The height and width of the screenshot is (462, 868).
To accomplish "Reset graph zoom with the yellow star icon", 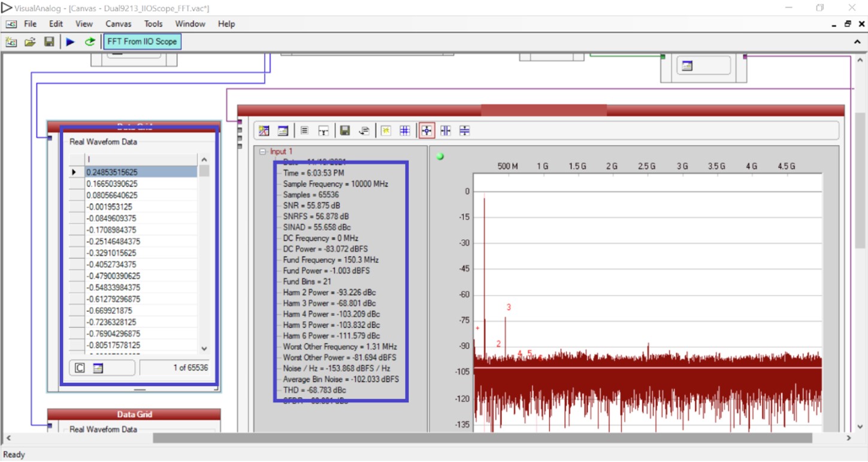I will pos(385,131).
